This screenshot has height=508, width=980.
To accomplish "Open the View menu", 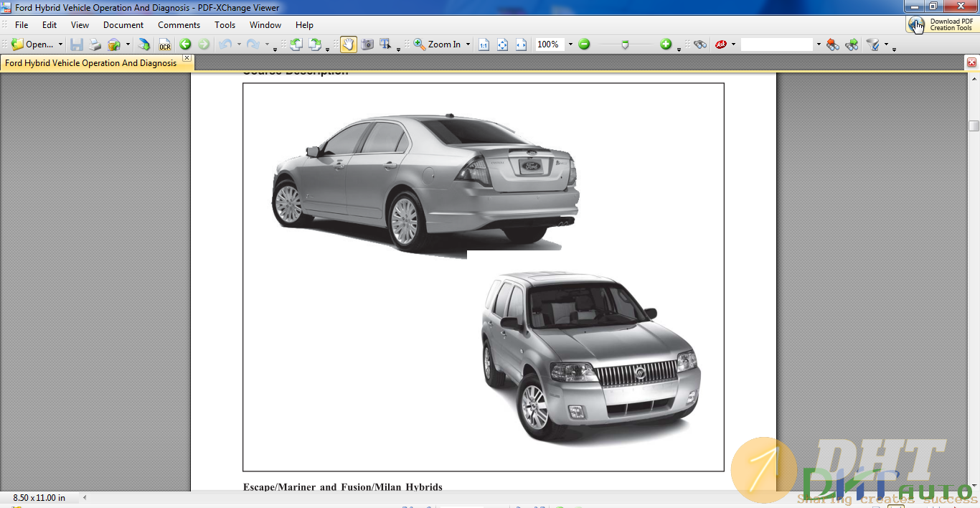I will coord(80,25).
